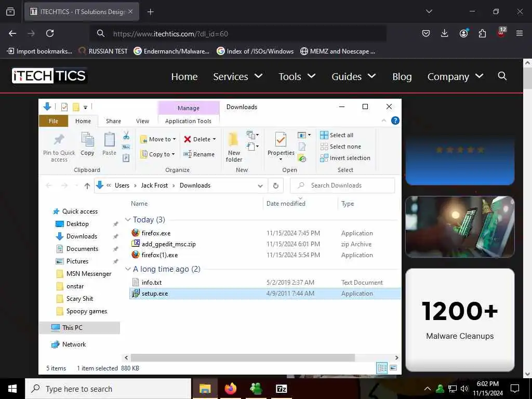Click Rename in Organize group
Image resolution: width=532 pixels, height=399 pixels.
199,154
